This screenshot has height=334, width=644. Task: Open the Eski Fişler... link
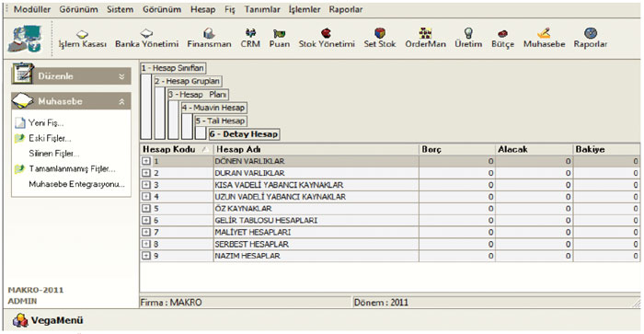[x=50, y=138]
